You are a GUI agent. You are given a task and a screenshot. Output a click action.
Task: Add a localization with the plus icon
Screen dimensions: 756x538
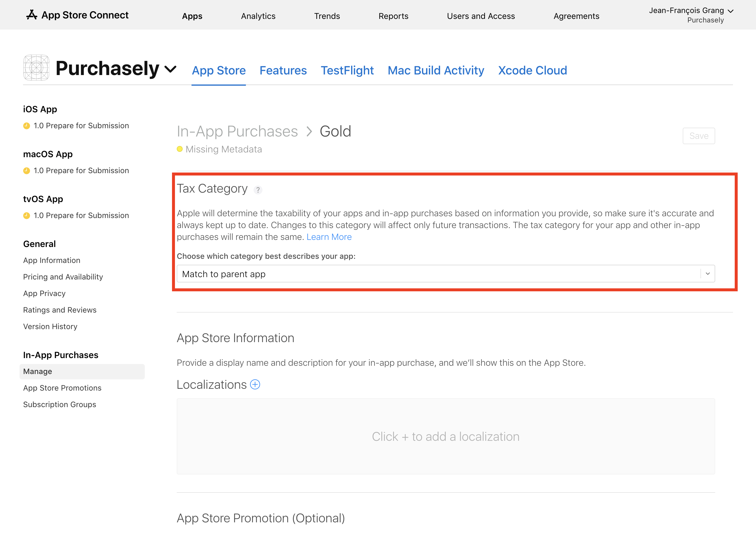click(255, 385)
